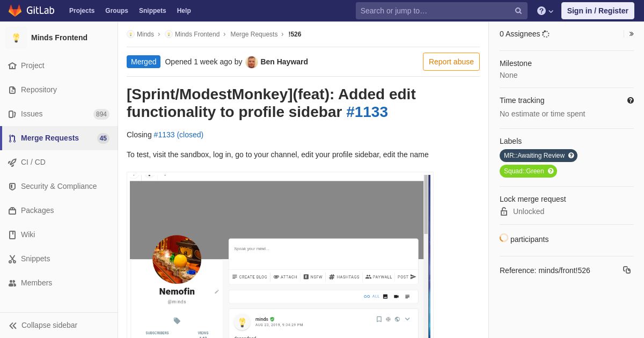Click the Minds Frontend lightbulb avatar
Screen dimensions: 644x338
(x=16, y=38)
